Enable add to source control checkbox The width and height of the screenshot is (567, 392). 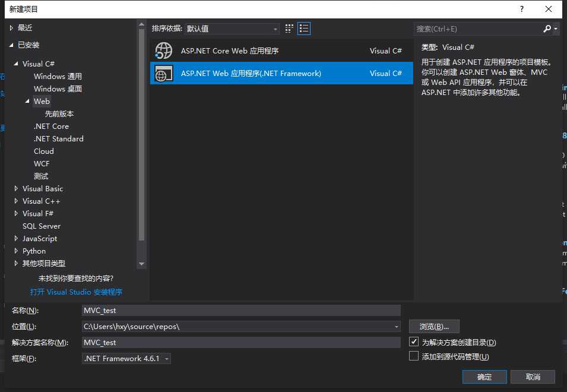414,356
